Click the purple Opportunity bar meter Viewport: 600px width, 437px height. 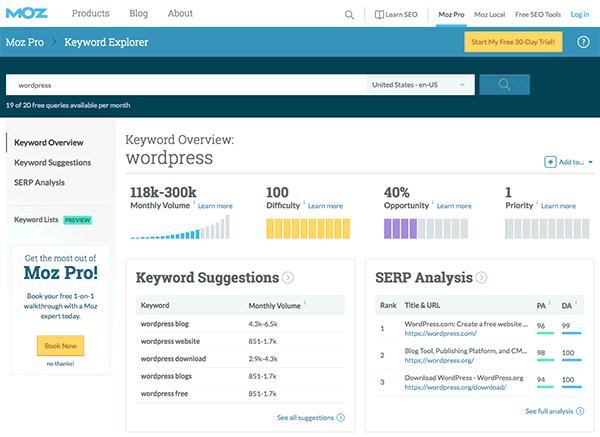pos(426,228)
